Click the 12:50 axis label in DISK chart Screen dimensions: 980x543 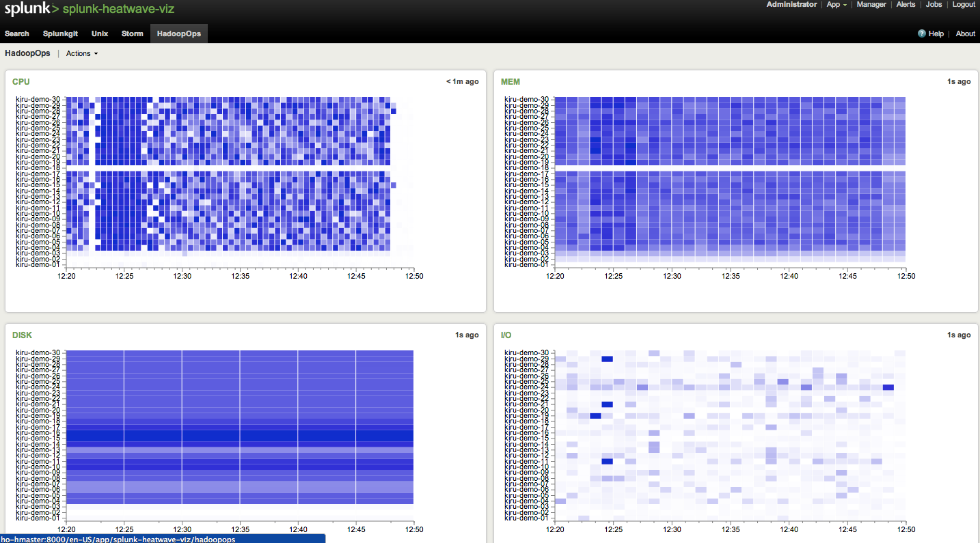coord(414,529)
